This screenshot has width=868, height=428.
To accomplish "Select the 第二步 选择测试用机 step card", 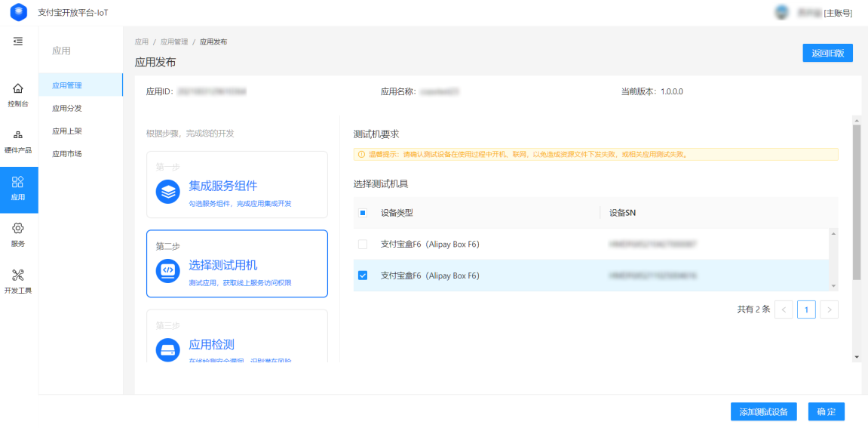I will coord(237,264).
